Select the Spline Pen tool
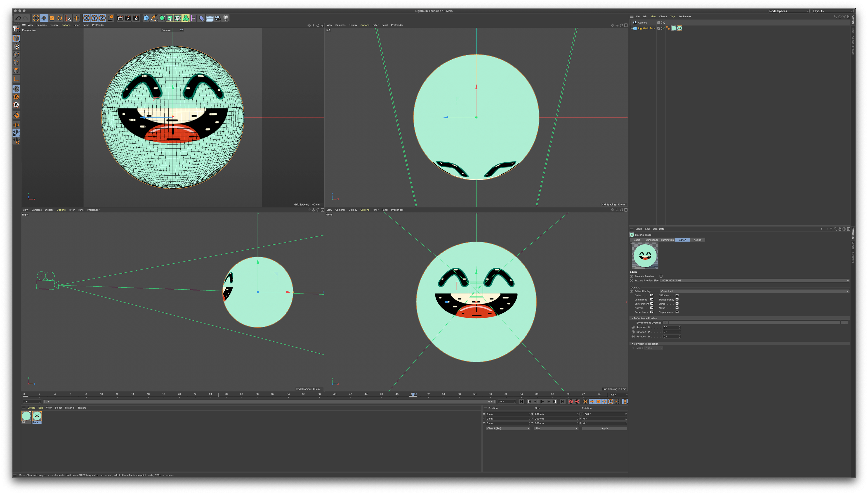 (154, 18)
